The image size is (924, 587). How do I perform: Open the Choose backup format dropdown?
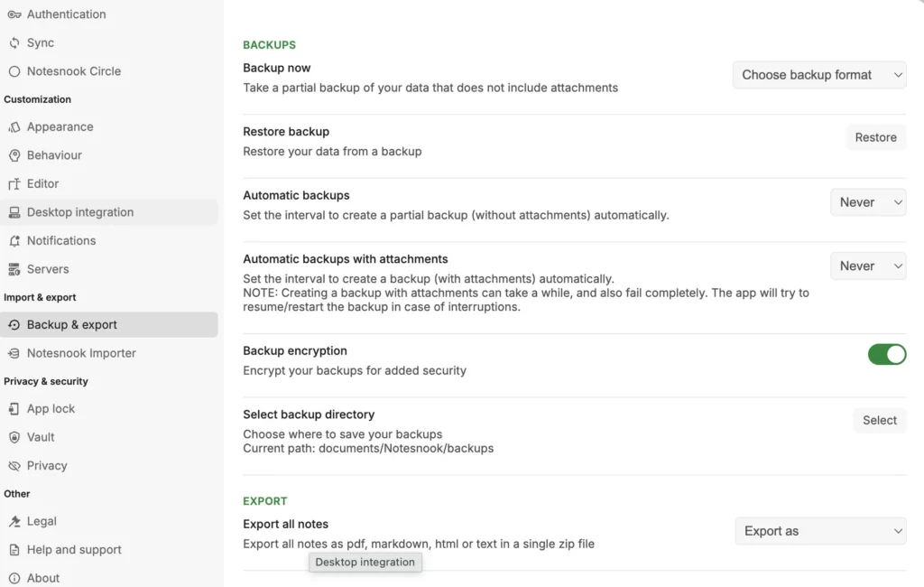pos(819,75)
